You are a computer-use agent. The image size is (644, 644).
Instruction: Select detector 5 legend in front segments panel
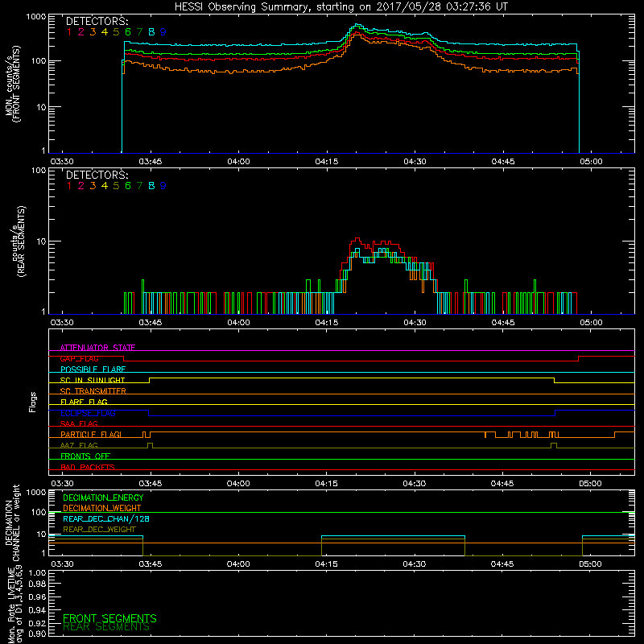116,32
